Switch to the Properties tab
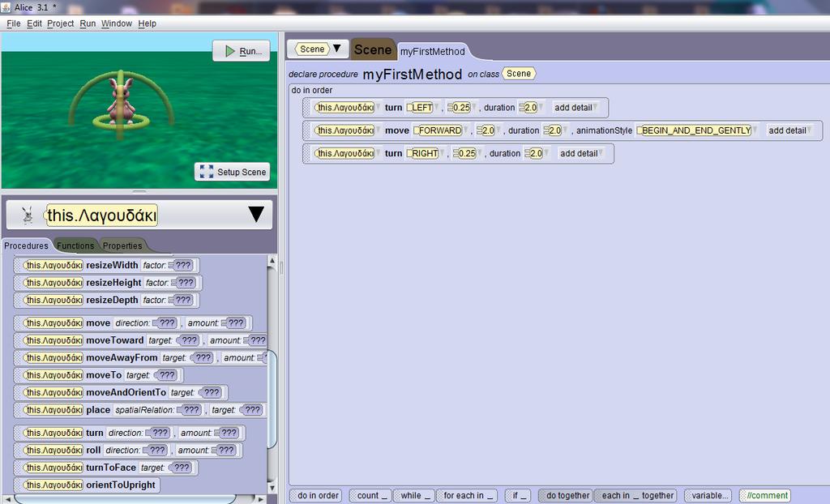830x504 pixels. (122, 246)
